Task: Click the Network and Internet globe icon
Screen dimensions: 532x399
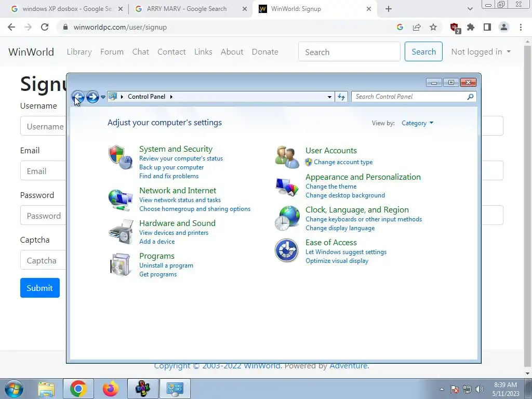Action: point(121,200)
